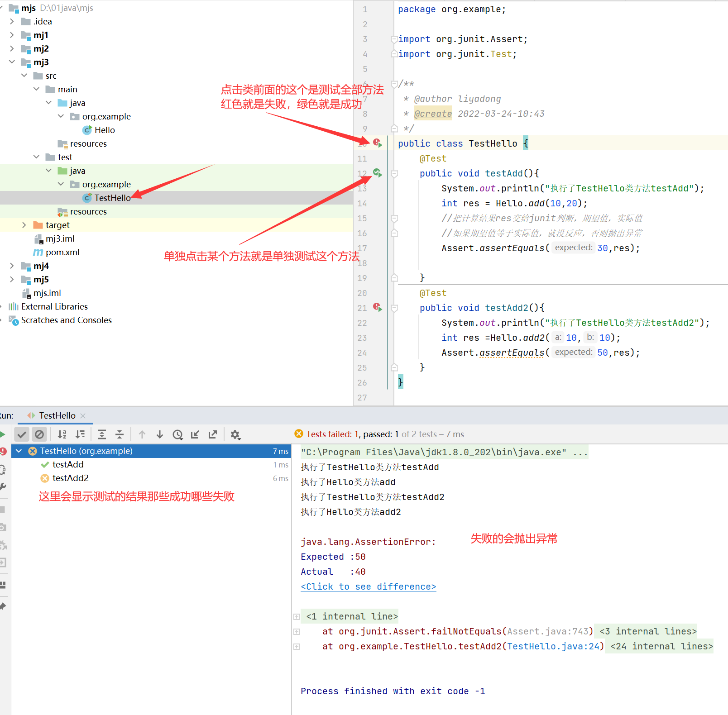
Task: Click green run gutter icon for testAdd
Action: coord(377,173)
